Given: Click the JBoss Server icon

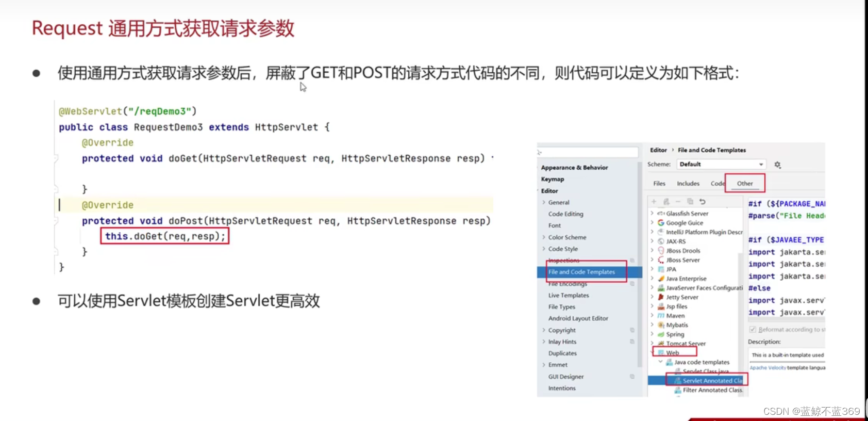Looking at the screenshot, I should click(661, 260).
